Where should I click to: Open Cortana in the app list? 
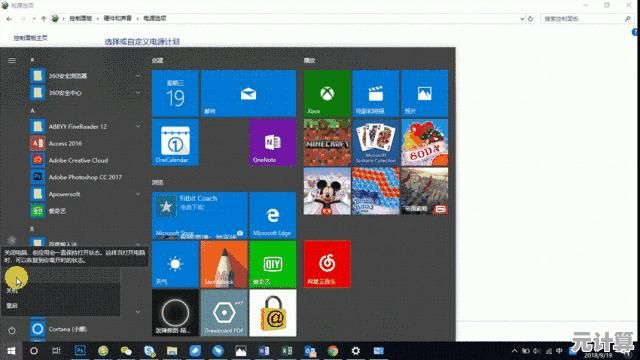(86, 329)
